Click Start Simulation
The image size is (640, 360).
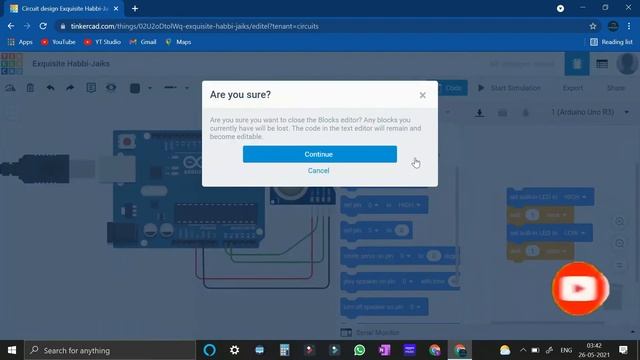(509, 88)
